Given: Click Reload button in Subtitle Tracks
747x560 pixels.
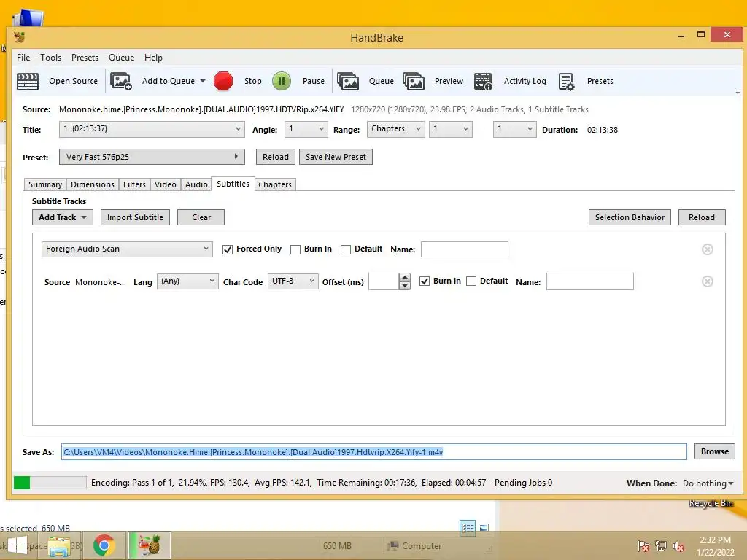Looking at the screenshot, I should point(702,217).
